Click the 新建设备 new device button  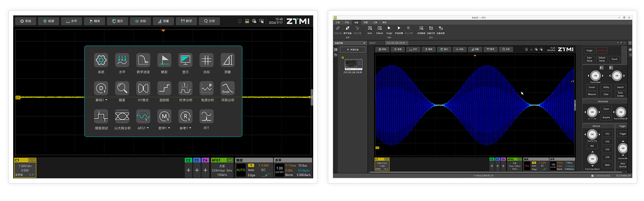pyautogui.click(x=352, y=49)
